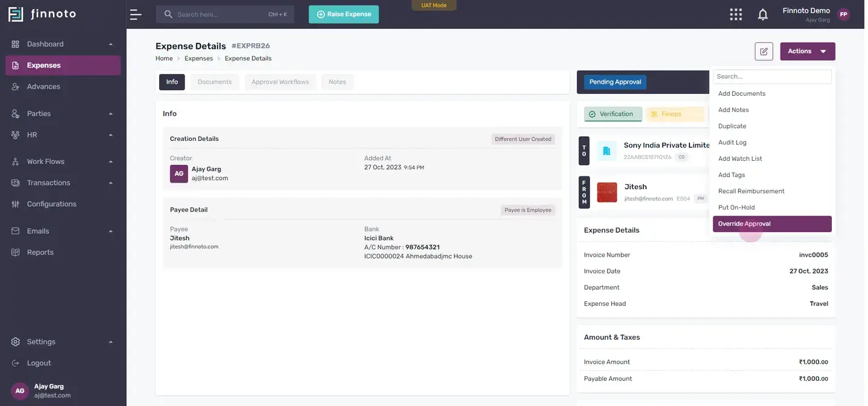Choose Override Approval menu entry
The height and width of the screenshot is (406, 868).
(772, 224)
